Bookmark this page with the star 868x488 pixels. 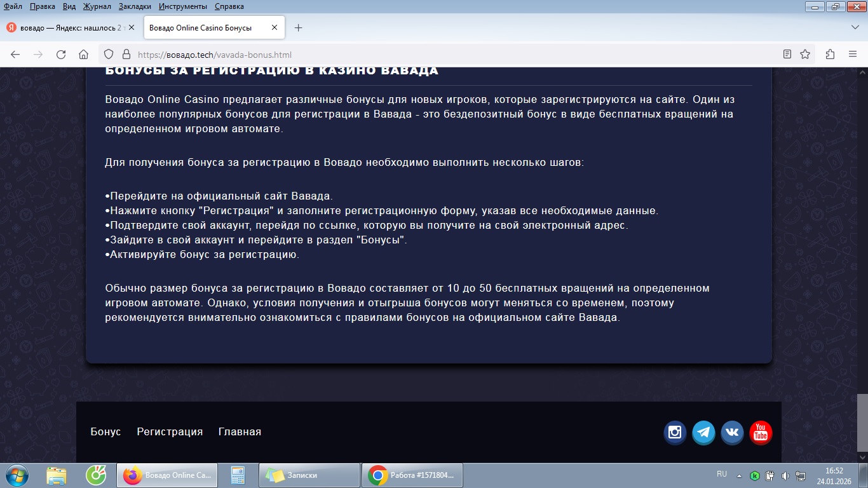pyautogui.click(x=805, y=55)
